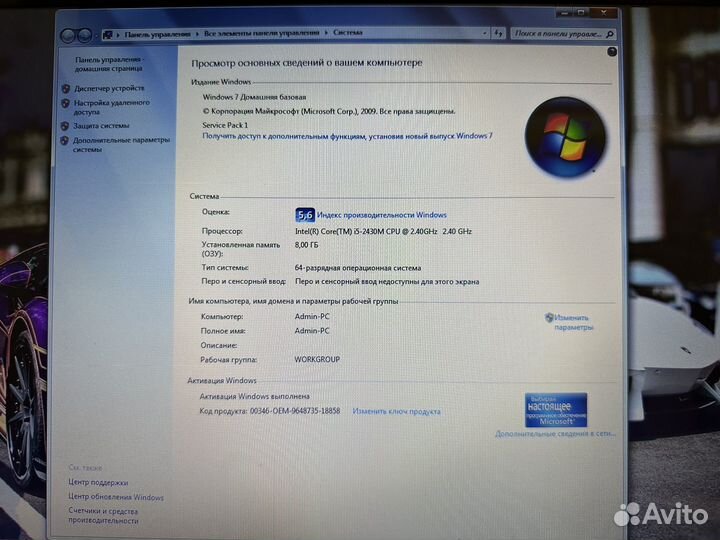Click the product code 00346-OEM-9648735-18858
This screenshot has width=720, height=540.
[295, 411]
